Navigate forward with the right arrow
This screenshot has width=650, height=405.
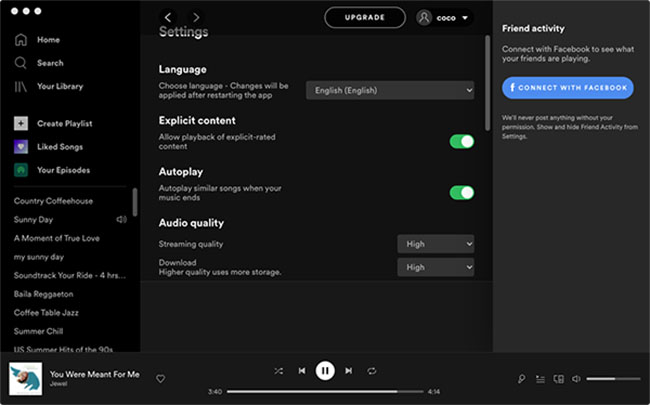tap(196, 17)
